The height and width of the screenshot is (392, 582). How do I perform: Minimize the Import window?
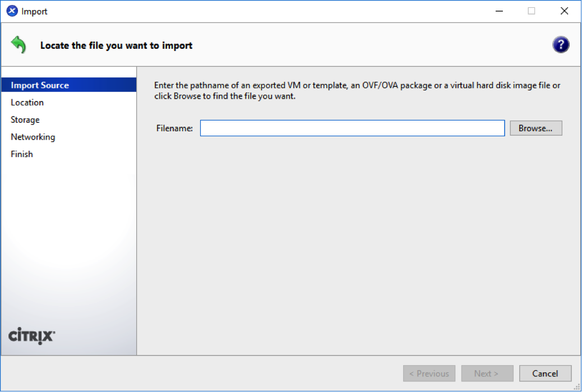(499, 11)
